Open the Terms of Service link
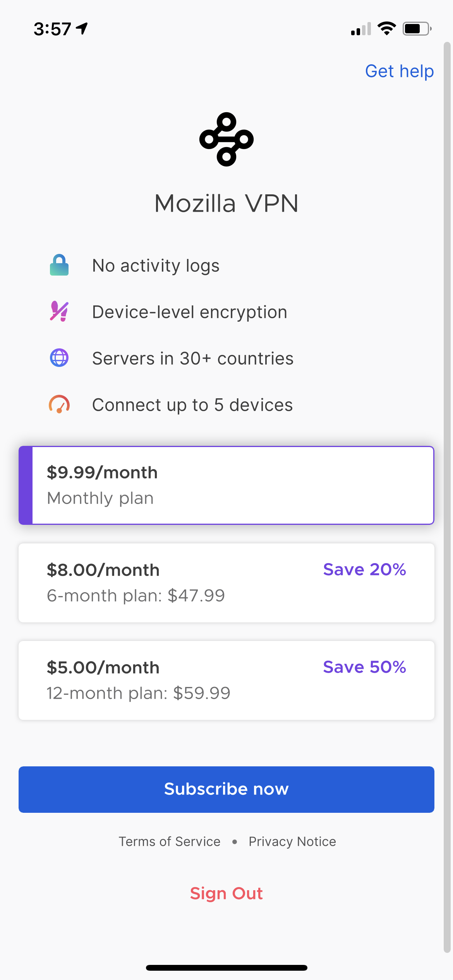Image resolution: width=453 pixels, height=980 pixels. 170,841
